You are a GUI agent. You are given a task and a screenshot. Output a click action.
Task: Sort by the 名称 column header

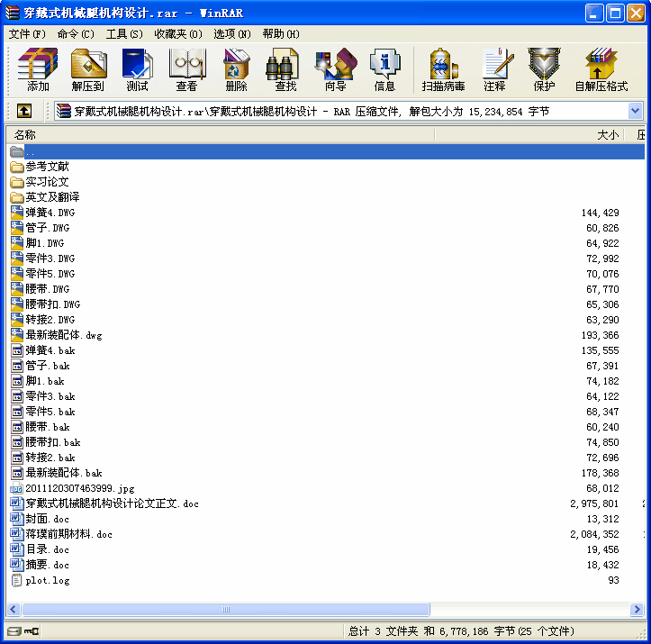(x=221, y=134)
